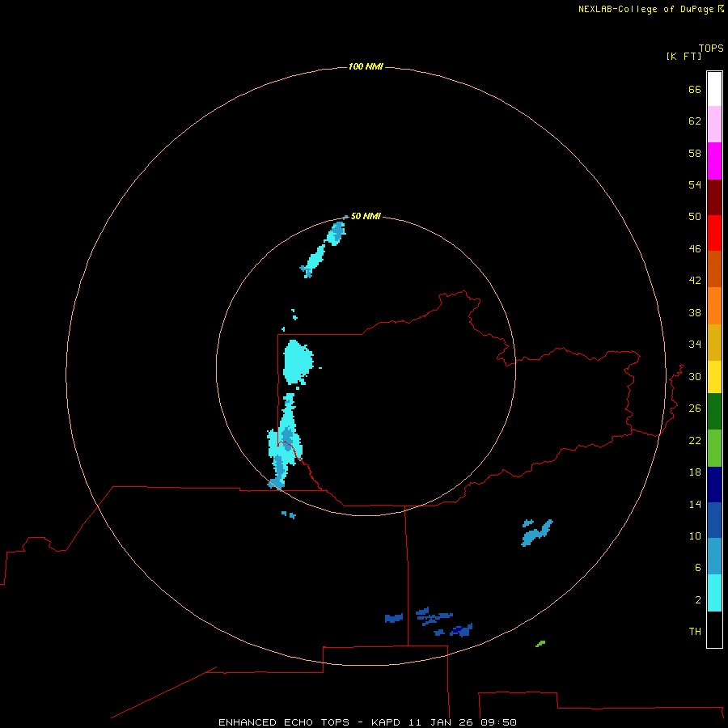Click the [K FT] units label
This screenshot has width=728, height=728.
pyautogui.click(x=684, y=56)
